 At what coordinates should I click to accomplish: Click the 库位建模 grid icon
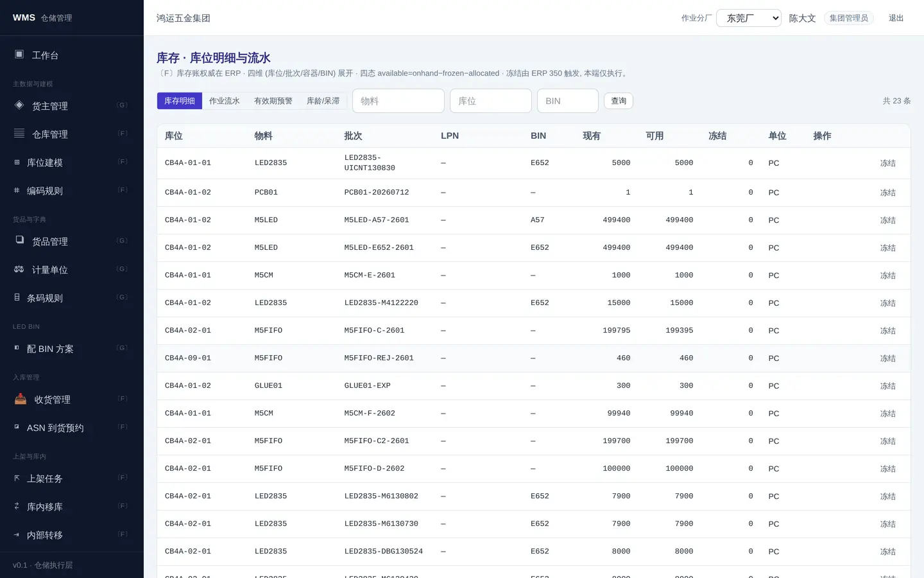(x=17, y=162)
